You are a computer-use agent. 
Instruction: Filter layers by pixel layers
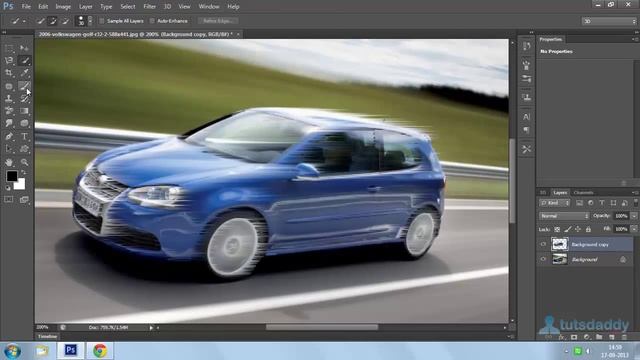[x=579, y=203]
